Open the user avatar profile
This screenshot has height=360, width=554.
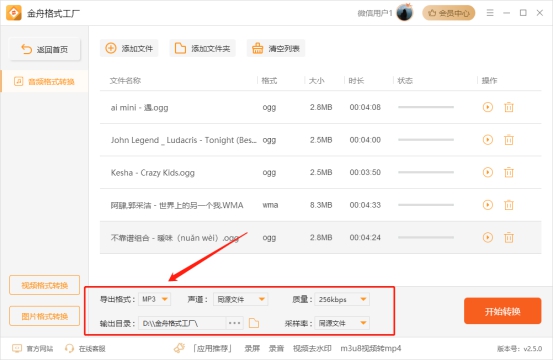405,13
